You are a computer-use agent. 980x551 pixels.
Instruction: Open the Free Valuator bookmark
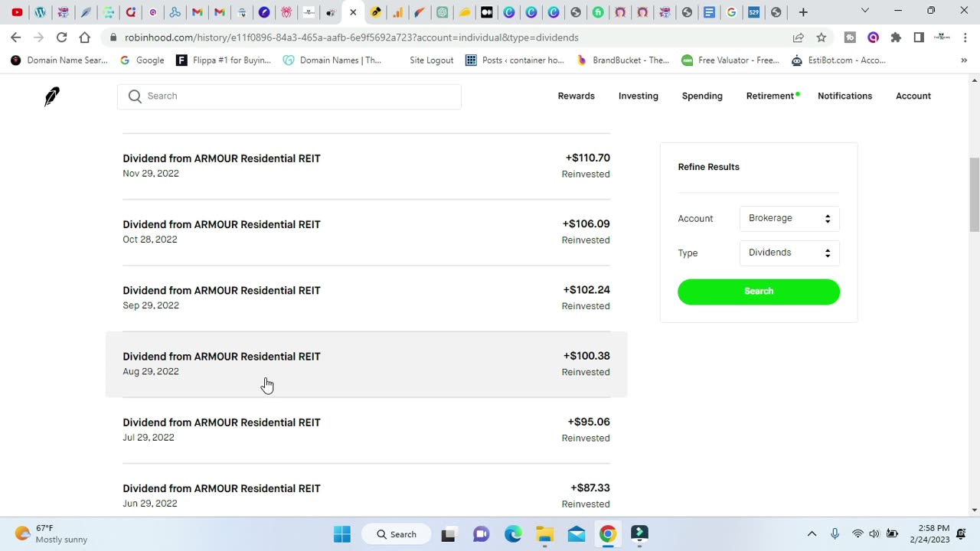click(x=730, y=60)
